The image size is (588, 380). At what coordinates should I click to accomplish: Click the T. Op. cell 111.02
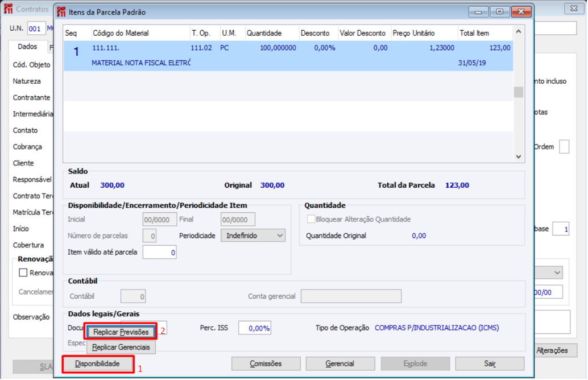(x=201, y=48)
